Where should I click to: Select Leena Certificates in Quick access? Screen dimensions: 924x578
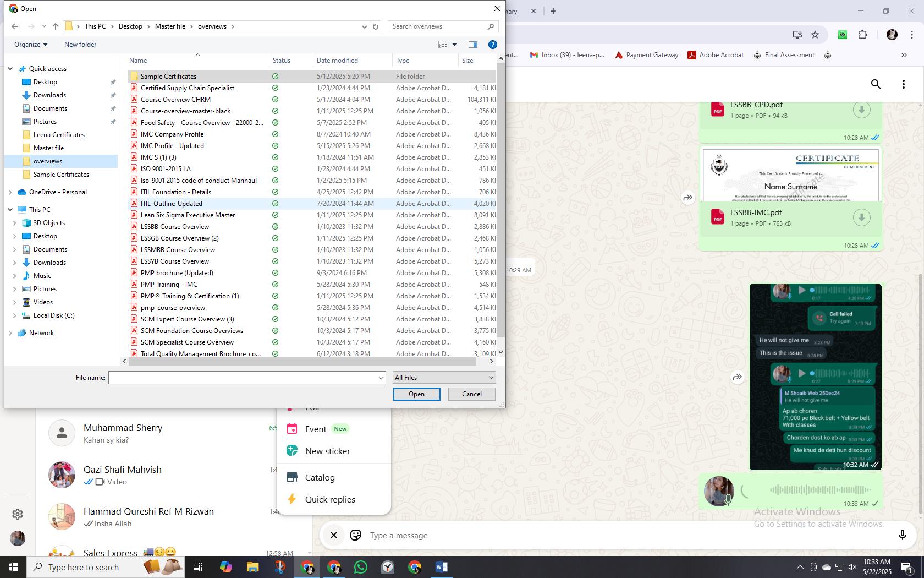coord(59,135)
